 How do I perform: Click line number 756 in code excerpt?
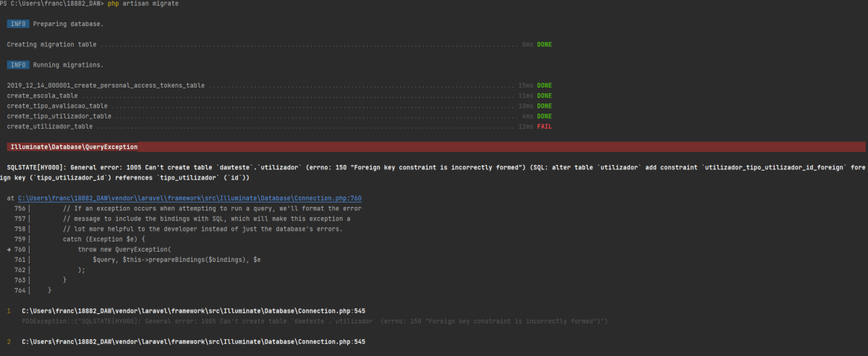(20, 208)
